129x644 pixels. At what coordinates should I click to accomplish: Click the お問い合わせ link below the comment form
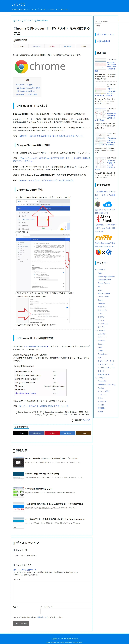tap(42, 617)
